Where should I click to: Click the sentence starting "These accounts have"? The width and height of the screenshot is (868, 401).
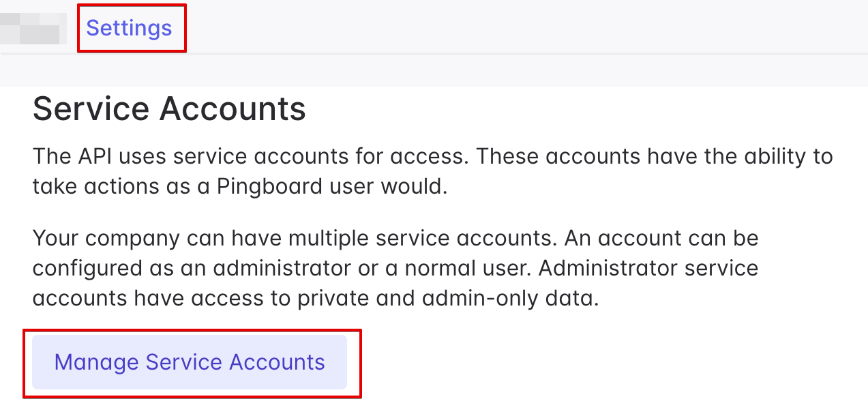(655, 156)
